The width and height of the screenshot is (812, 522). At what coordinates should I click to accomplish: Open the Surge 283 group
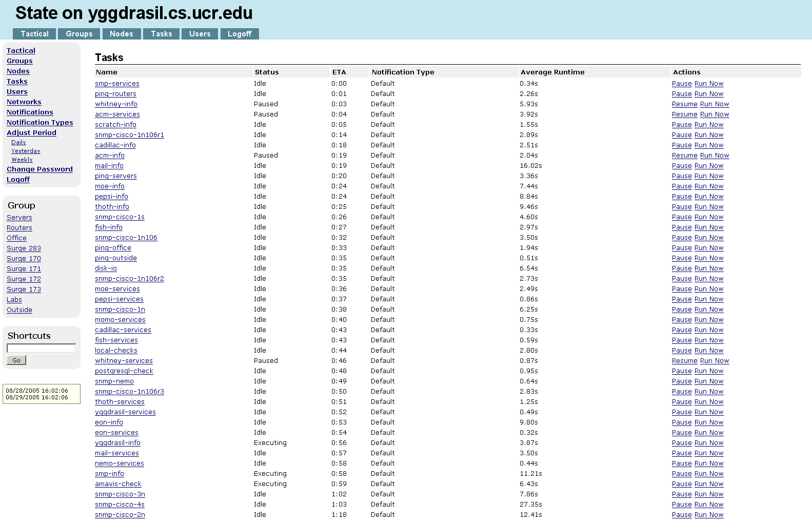(x=24, y=248)
